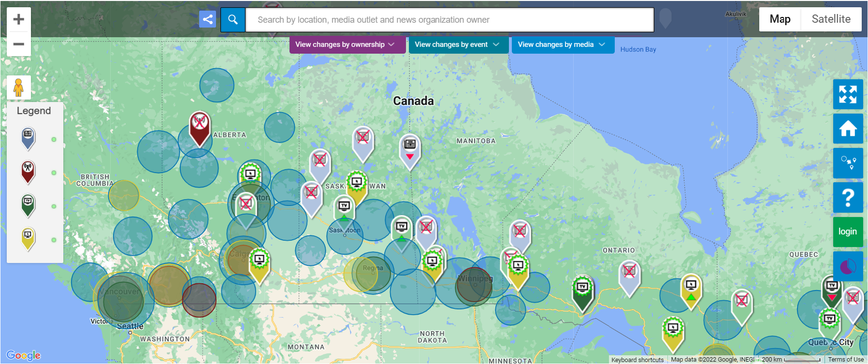
Task: Select the Street View pegman icon
Action: (x=19, y=87)
